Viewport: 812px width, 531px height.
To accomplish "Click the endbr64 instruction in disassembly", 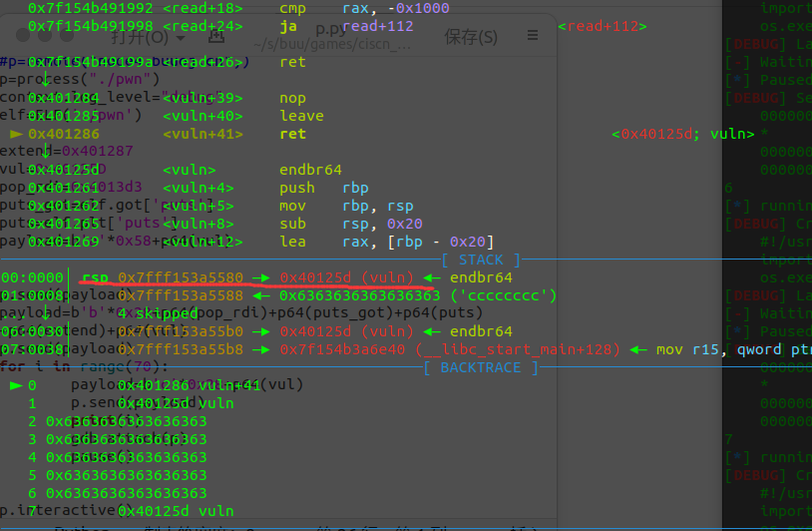I will tap(310, 170).
